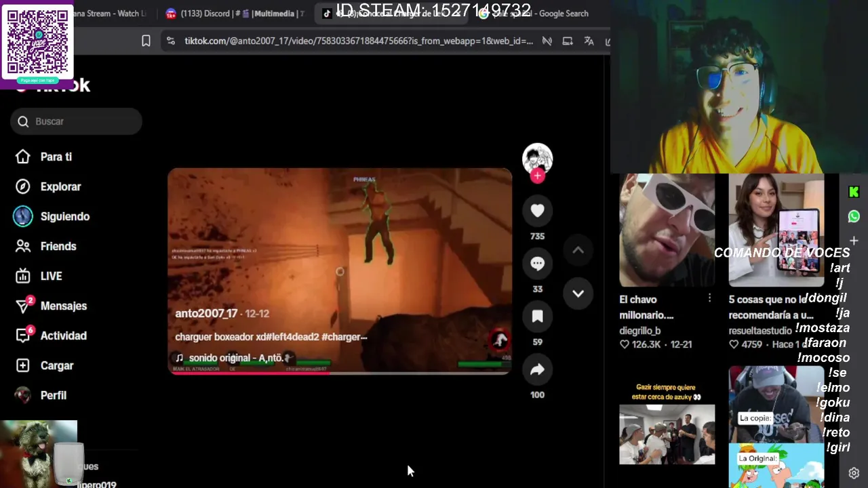This screenshot has height=488, width=868.
Task: Save the video with the bookmark button
Action: click(537, 317)
